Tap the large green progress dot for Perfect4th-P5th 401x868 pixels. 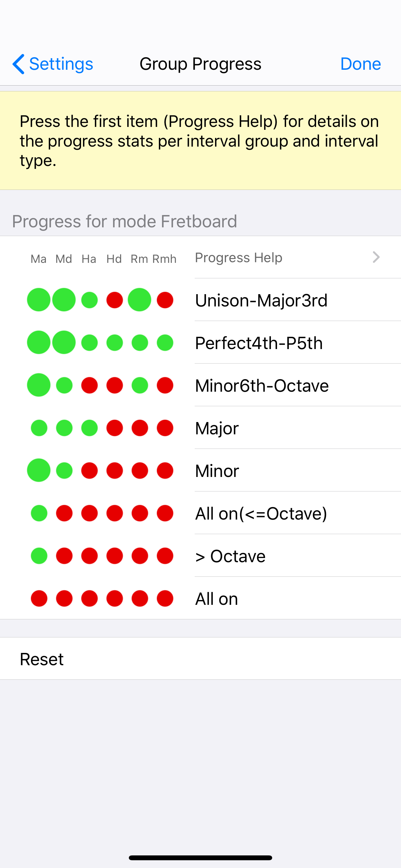[38, 342]
